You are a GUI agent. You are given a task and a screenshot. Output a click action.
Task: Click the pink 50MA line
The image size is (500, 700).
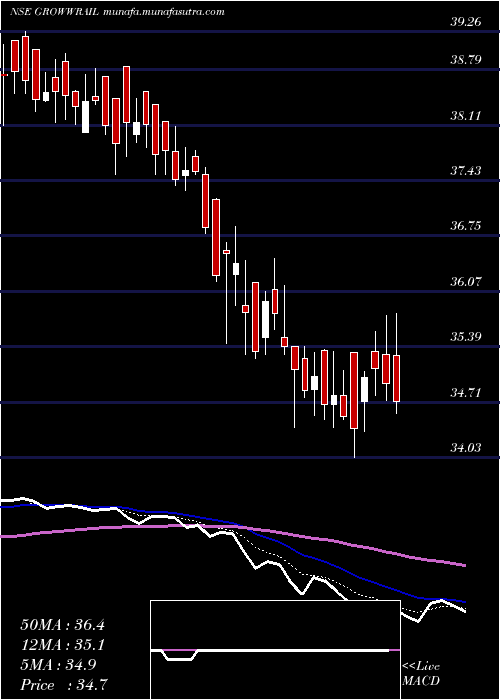[x=232, y=528]
